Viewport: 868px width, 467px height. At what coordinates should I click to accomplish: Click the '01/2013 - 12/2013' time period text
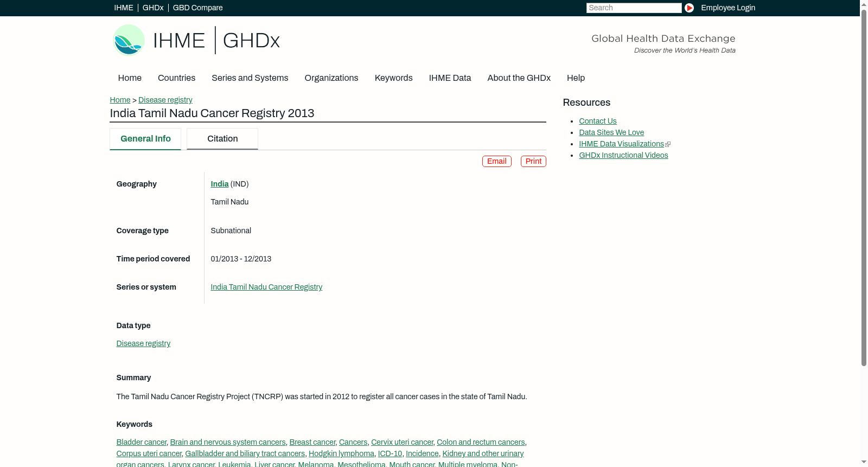(x=241, y=259)
